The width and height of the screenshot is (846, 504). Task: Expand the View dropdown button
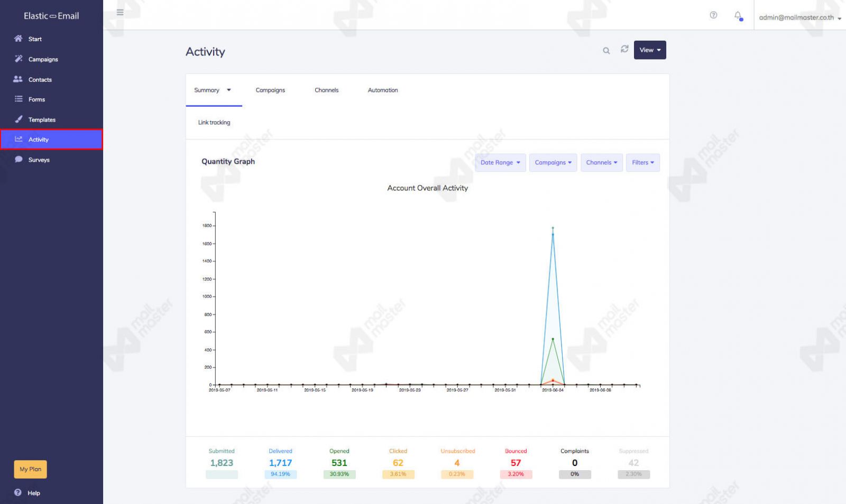[x=650, y=50]
